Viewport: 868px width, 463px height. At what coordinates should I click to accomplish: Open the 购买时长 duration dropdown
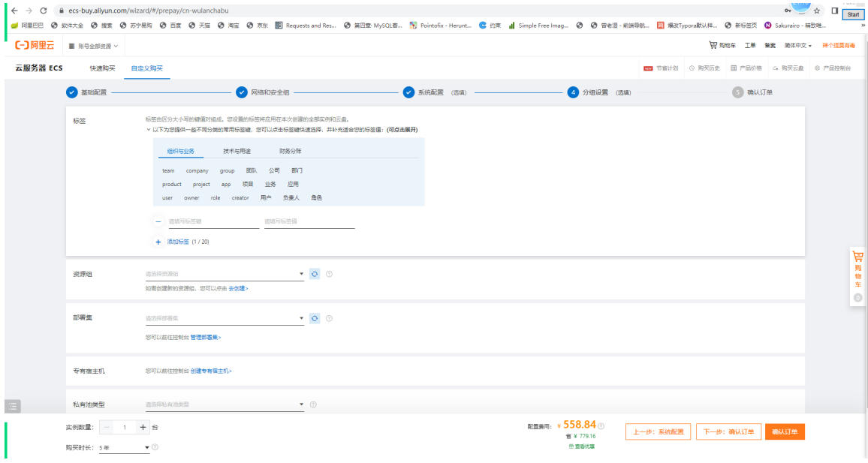tap(124, 447)
